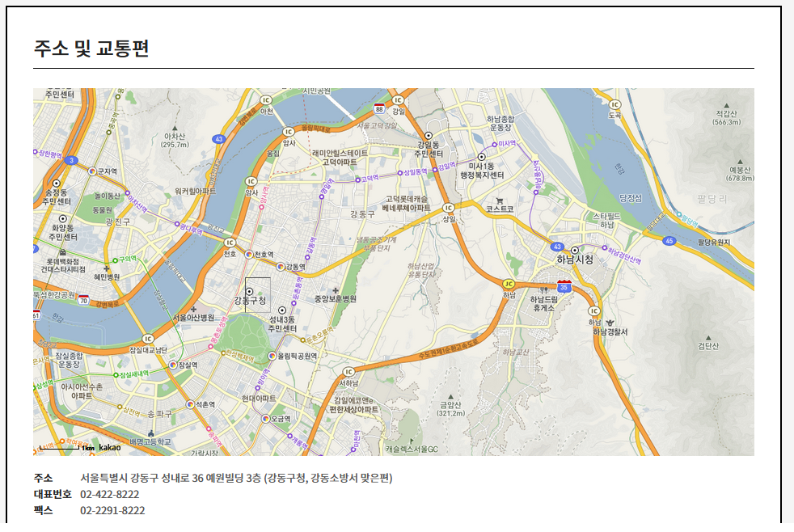Select the 강동역 station marker on map

(280, 266)
